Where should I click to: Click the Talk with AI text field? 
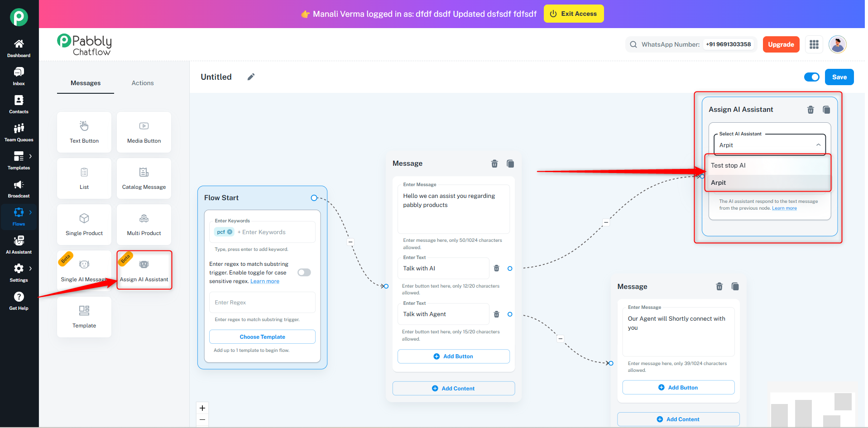coord(443,269)
